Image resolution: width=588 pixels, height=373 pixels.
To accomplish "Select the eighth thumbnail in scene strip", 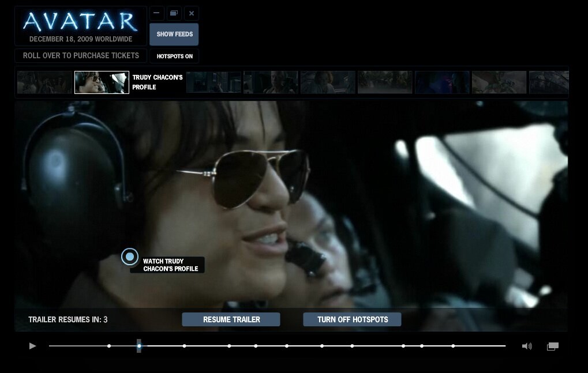I will pyautogui.click(x=499, y=82).
